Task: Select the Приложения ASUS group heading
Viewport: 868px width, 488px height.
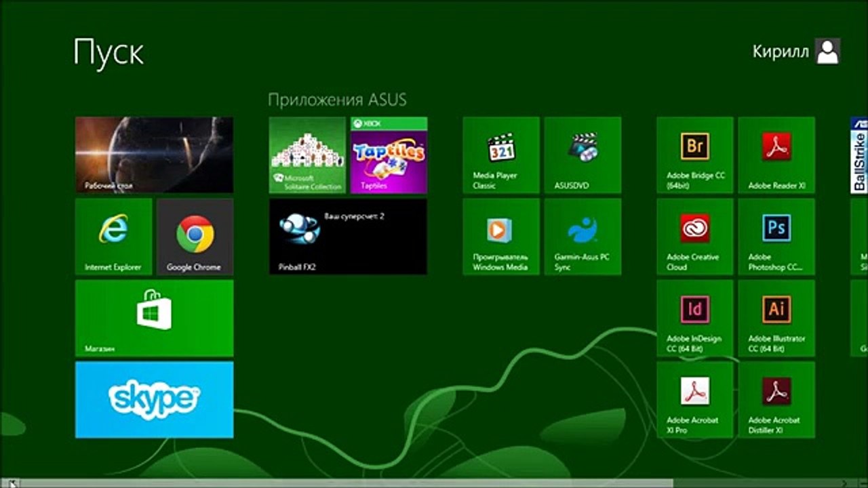Action: 337,100
